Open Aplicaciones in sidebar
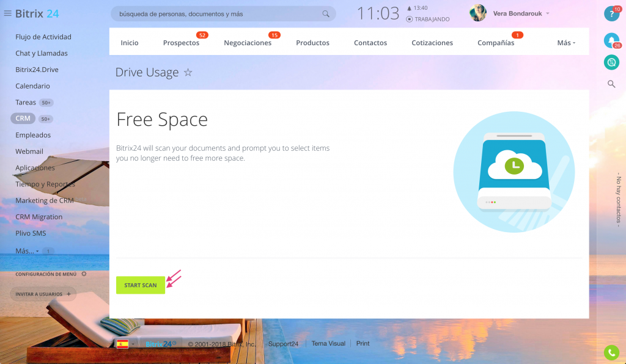Image resolution: width=626 pixels, height=364 pixels. 35,167
